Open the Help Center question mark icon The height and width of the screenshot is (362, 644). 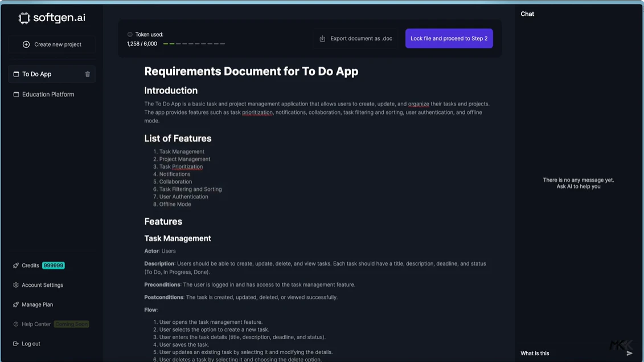click(15, 324)
